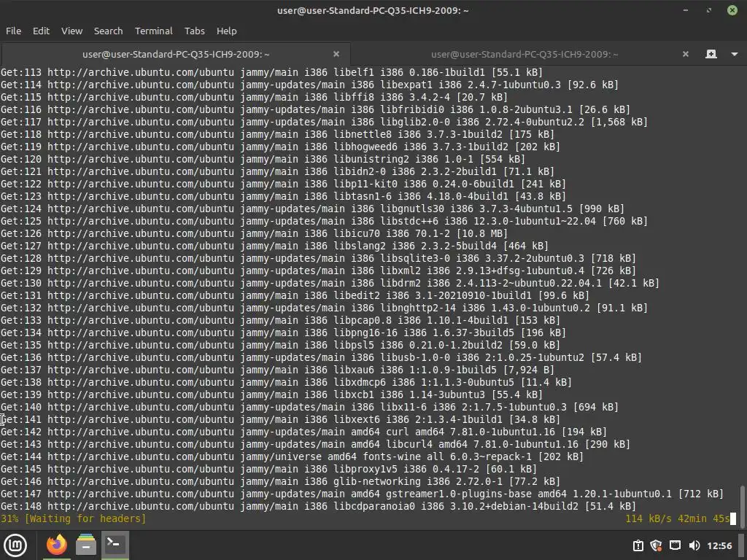Click the Get:144 fonts-wine line

[x=292, y=456]
